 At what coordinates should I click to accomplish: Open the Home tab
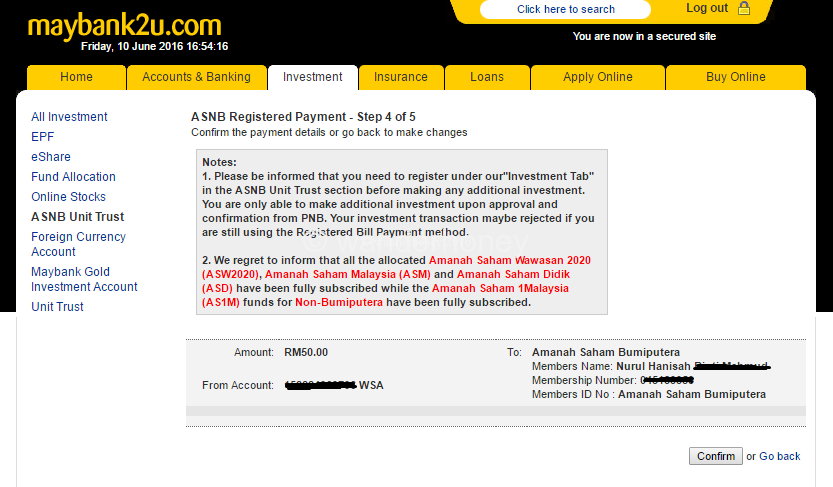pyautogui.click(x=76, y=77)
